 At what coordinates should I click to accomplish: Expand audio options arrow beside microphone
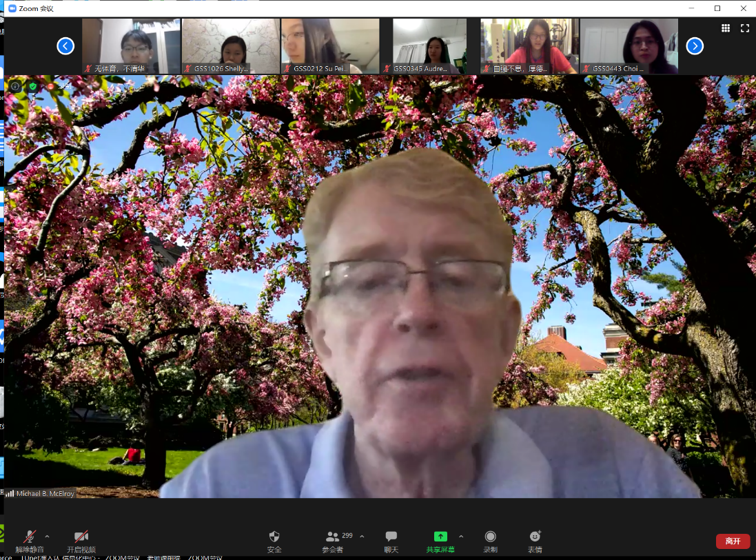(47, 536)
